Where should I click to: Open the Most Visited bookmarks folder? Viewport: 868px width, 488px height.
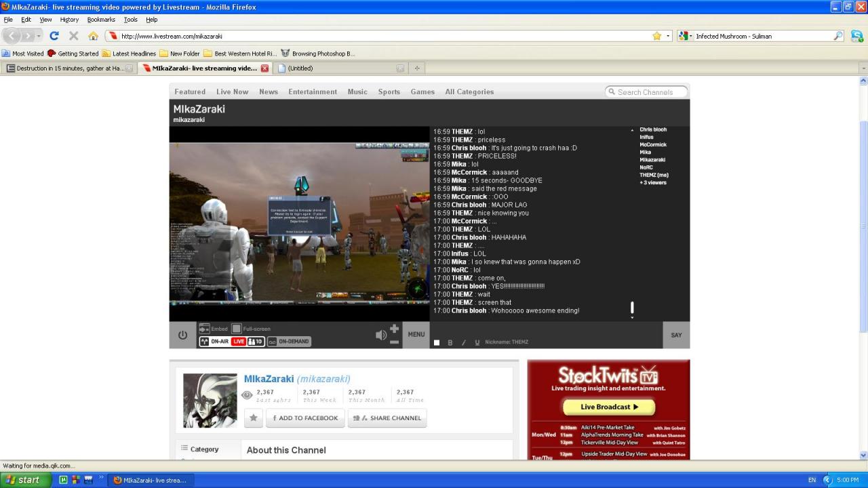click(x=22, y=54)
